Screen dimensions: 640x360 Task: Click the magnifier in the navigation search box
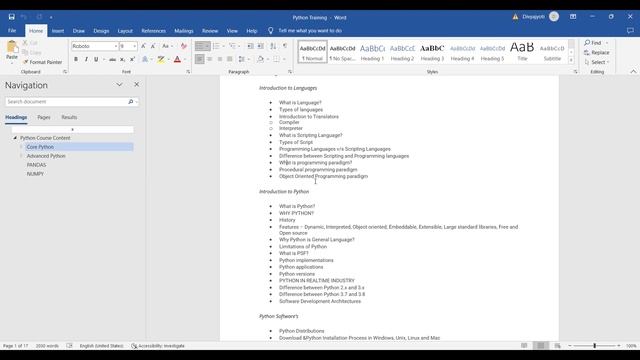point(131,102)
